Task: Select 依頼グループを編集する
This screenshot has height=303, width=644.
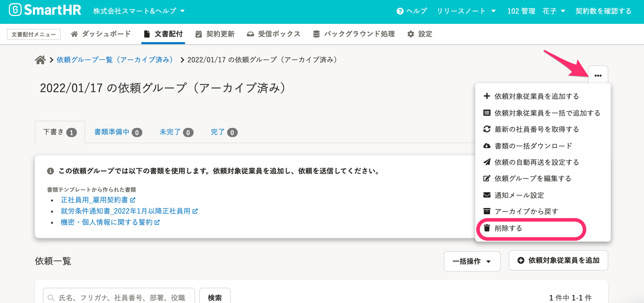Action: (543, 179)
